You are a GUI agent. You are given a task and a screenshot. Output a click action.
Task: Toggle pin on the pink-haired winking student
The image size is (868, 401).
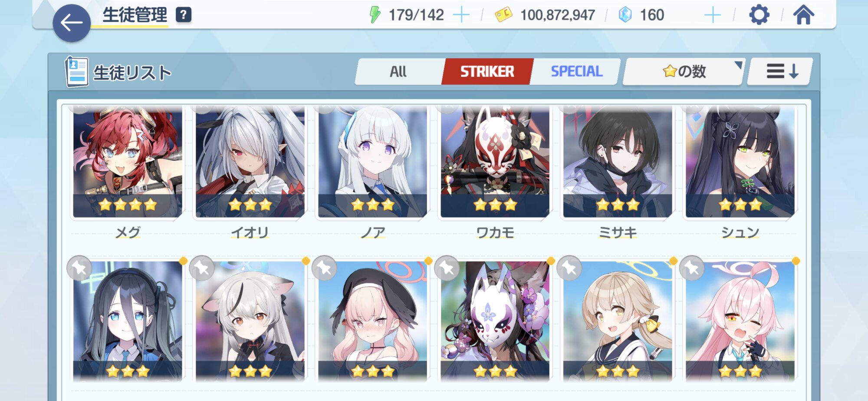click(692, 268)
